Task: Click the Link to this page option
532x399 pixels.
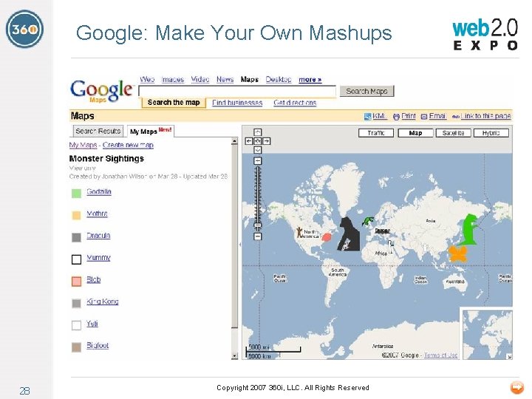Action: pos(482,116)
